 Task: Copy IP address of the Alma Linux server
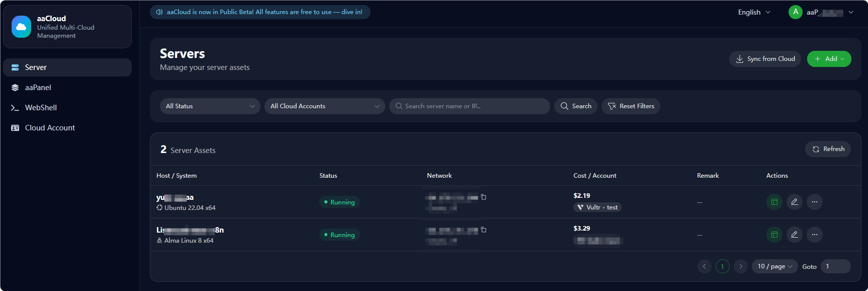pyautogui.click(x=483, y=230)
